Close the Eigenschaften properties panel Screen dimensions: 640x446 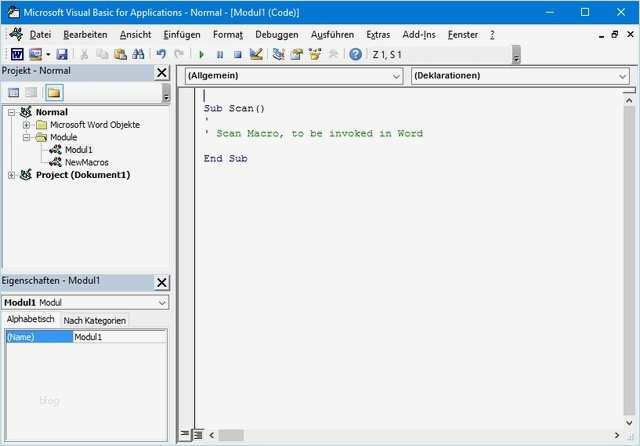(x=162, y=282)
